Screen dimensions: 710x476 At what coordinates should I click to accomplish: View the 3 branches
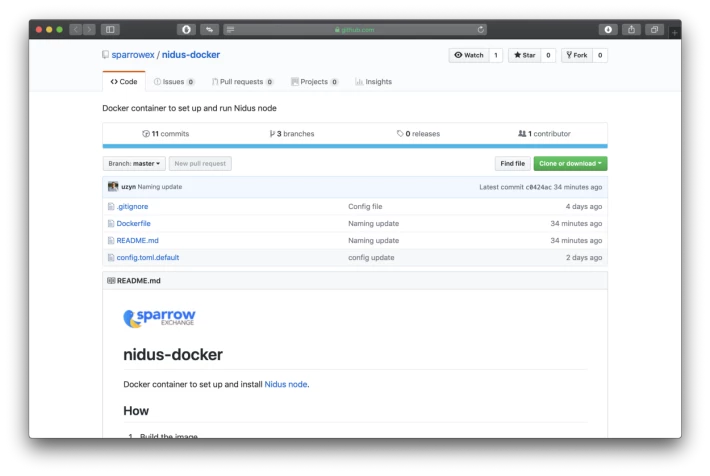tap(292, 134)
